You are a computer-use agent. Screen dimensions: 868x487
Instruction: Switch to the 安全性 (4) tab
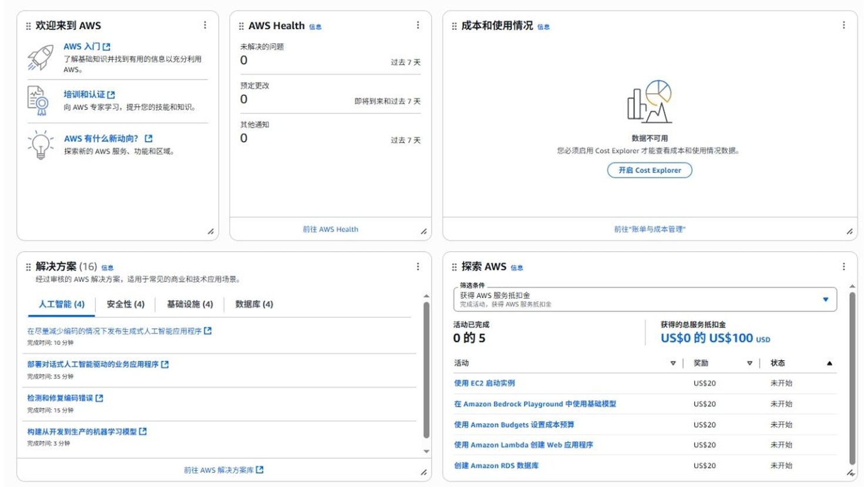pos(125,304)
